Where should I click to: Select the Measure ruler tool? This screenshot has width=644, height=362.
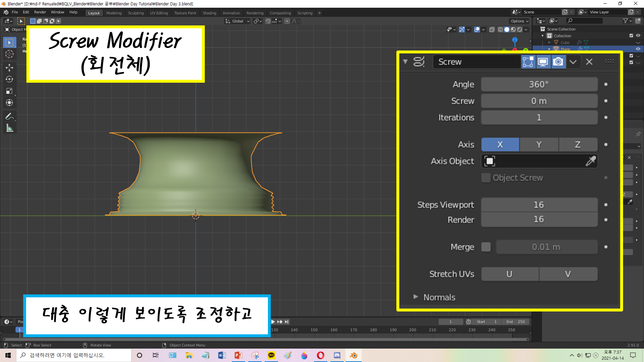point(9,128)
